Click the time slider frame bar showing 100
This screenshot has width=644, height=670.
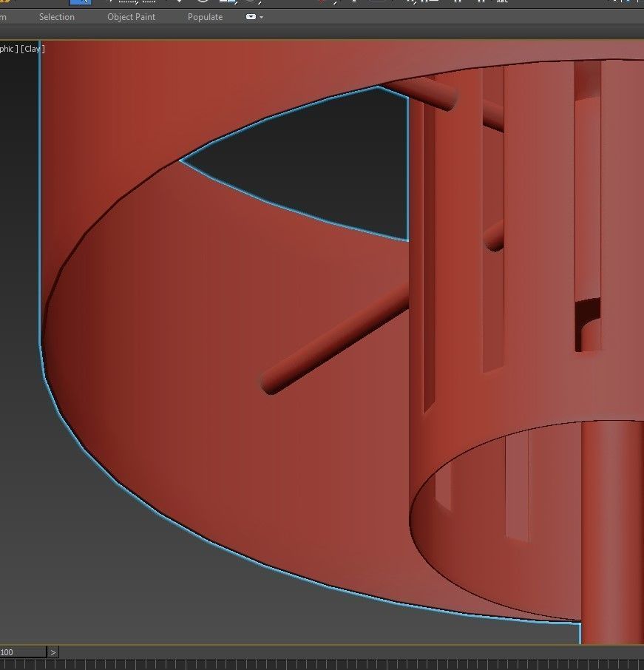[23, 652]
